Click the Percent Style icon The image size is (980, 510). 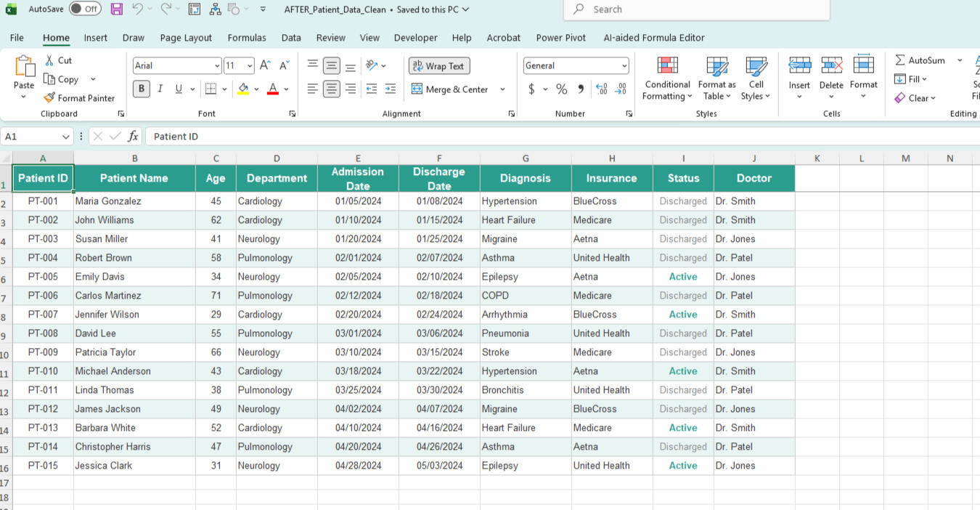coord(561,89)
